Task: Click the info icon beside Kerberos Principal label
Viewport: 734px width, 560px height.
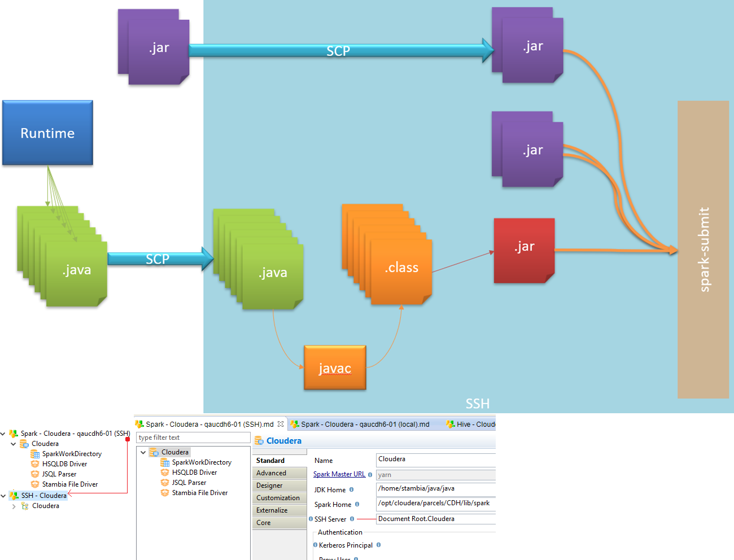Action: click(378, 545)
